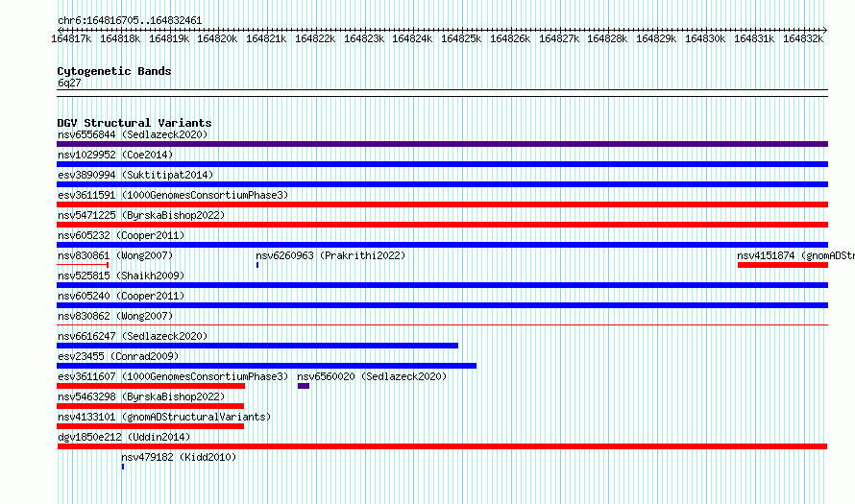855x504 pixels.
Task: Click the red nsv5471225 variant bar
Action: tap(442, 225)
